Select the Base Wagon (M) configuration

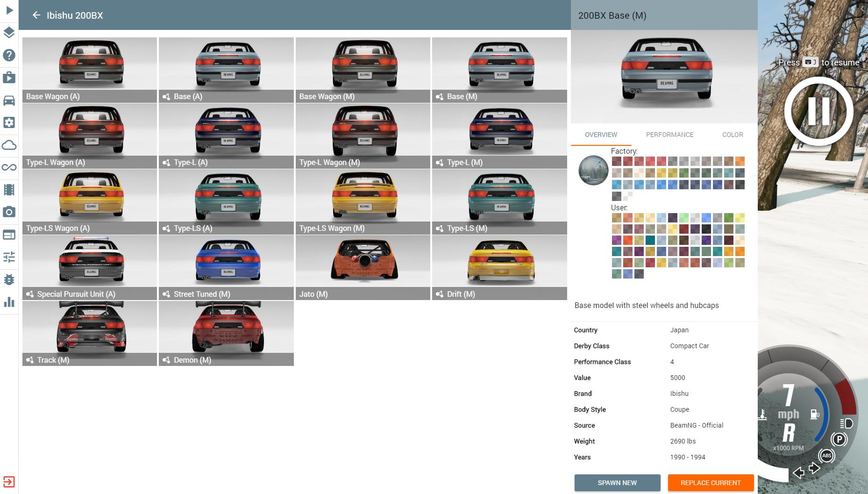point(363,70)
